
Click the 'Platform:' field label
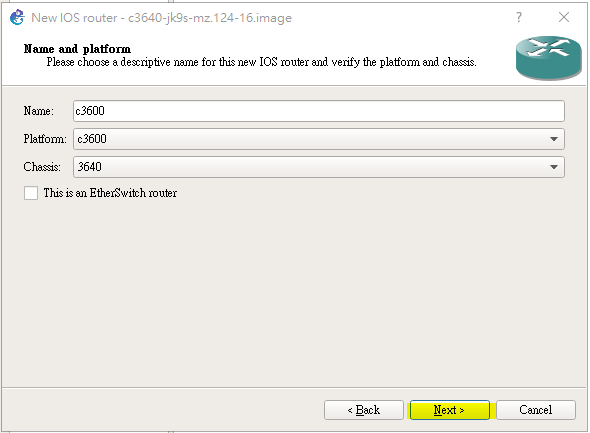click(45, 139)
